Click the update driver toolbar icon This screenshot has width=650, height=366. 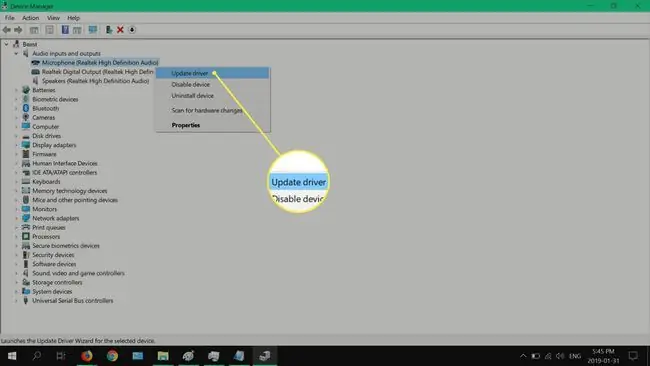pyautogui.click(x=109, y=30)
